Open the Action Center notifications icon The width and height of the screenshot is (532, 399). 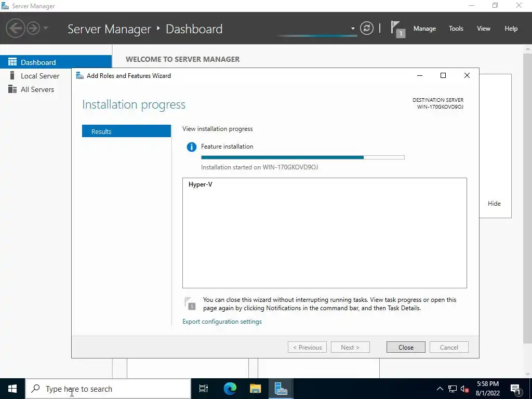tap(515, 389)
